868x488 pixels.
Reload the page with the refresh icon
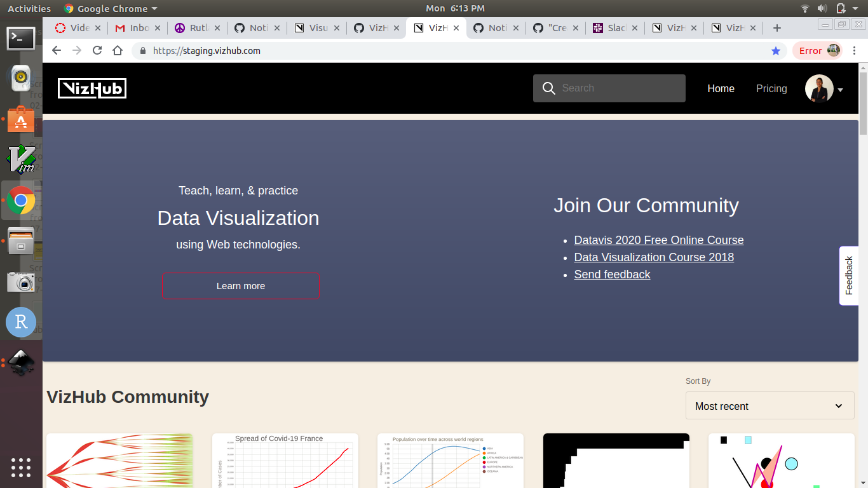pyautogui.click(x=97, y=50)
